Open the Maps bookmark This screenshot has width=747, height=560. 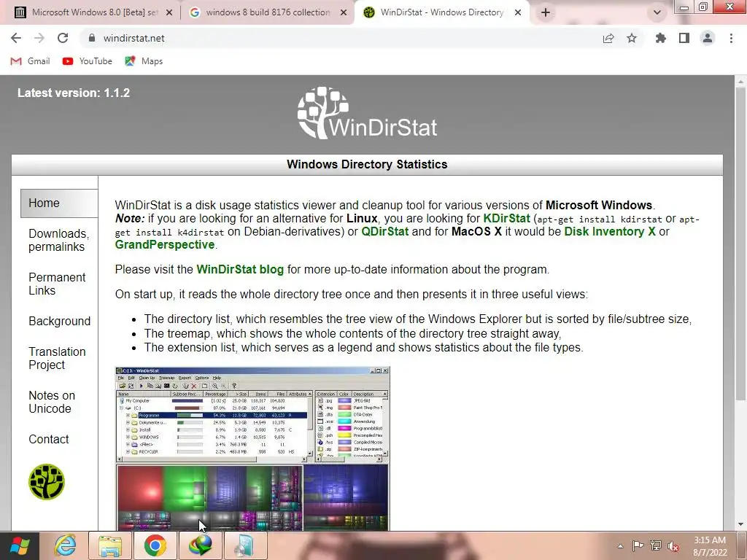[144, 61]
